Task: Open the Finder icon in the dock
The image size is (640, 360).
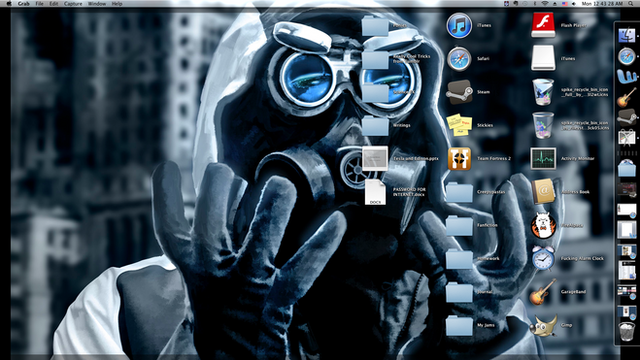Action: [x=627, y=36]
